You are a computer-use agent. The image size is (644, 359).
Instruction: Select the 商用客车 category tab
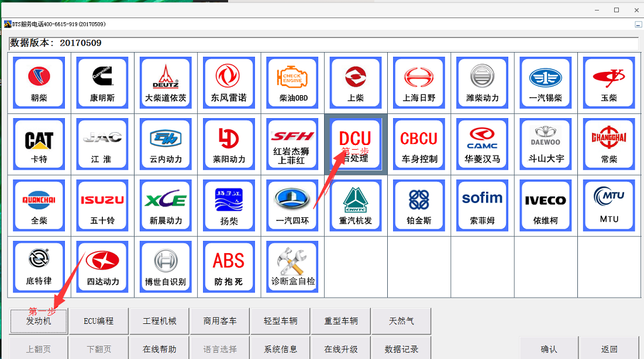pos(220,321)
